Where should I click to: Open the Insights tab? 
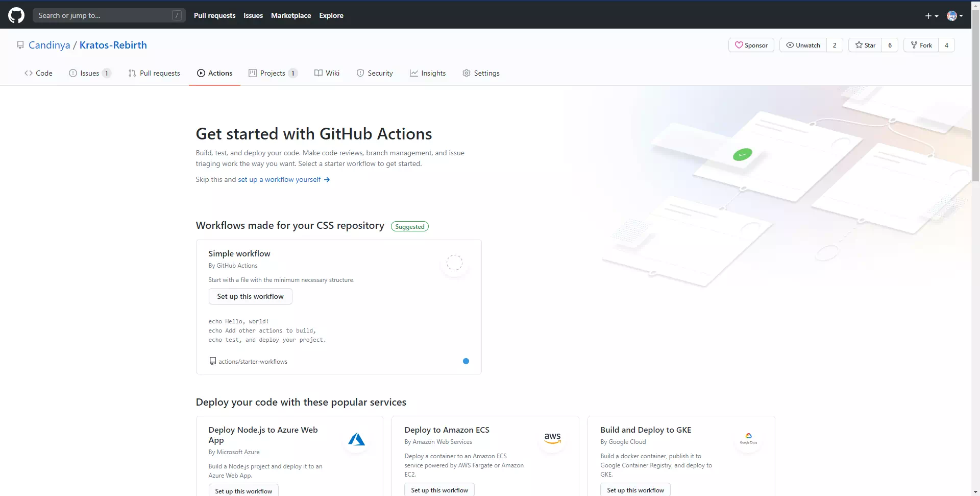(428, 73)
